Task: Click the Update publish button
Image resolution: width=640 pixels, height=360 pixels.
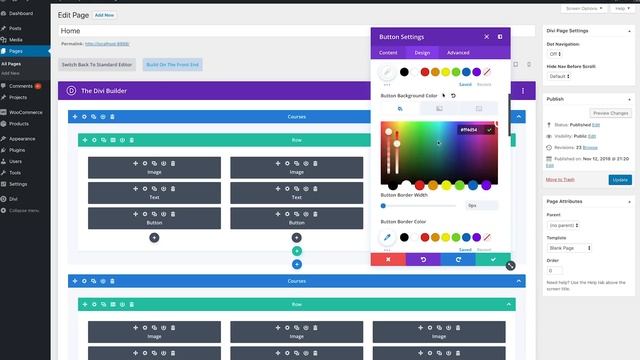Action: click(620, 180)
